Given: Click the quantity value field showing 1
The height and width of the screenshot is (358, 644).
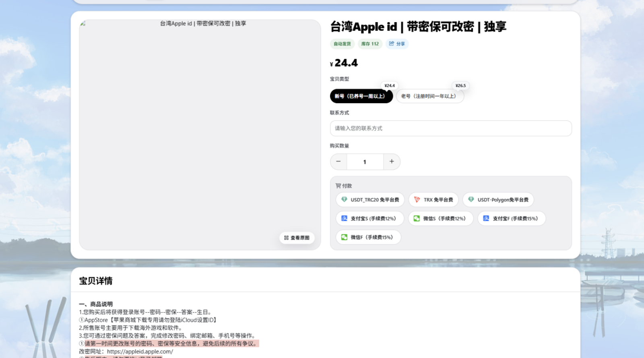Looking at the screenshot, I should pos(365,162).
